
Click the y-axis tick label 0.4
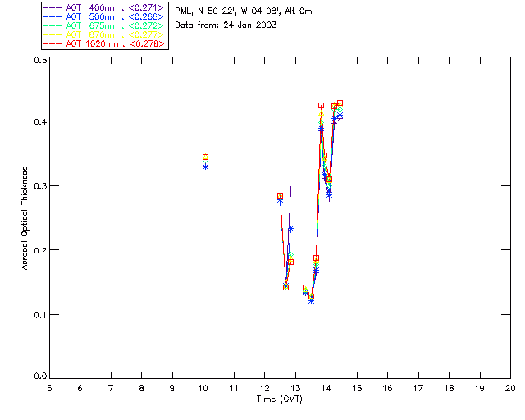(x=40, y=121)
